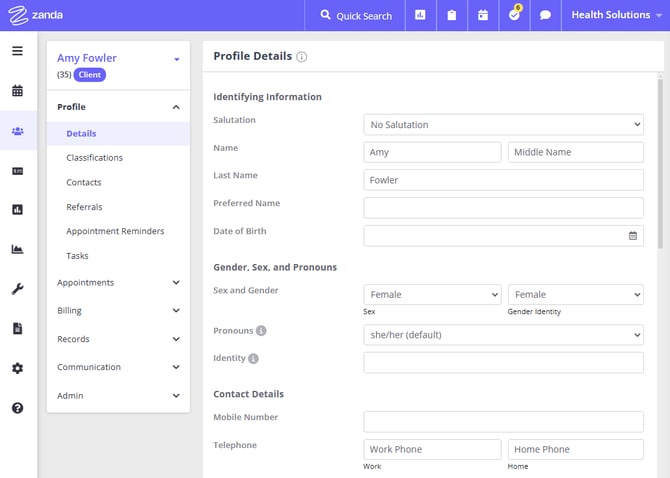Open the hamburger menu icon
Screen dimensions: 670x478
point(17,51)
